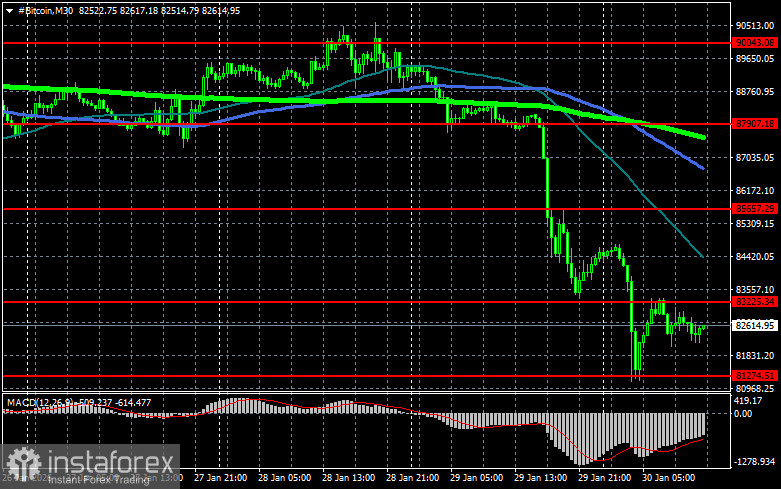Click the 90043.08 red level label
781x489 pixels.
pyautogui.click(x=755, y=43)
